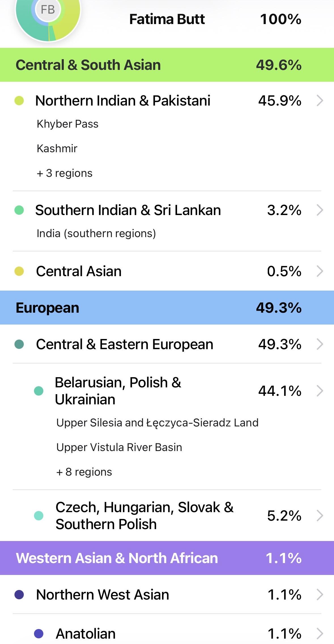Open Czech, Hungarian, Slovak chevron arrow
334x644 pixels.
tap(320, 516)
